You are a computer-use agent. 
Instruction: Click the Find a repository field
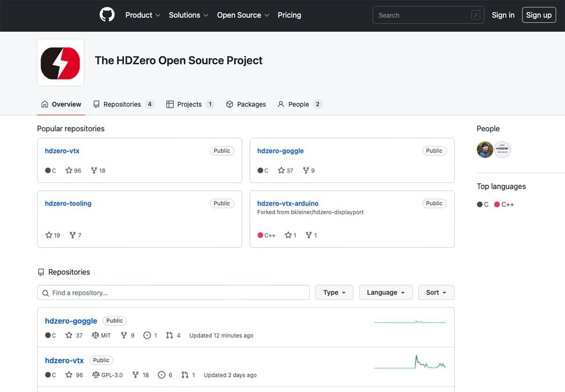click(173, 293)
